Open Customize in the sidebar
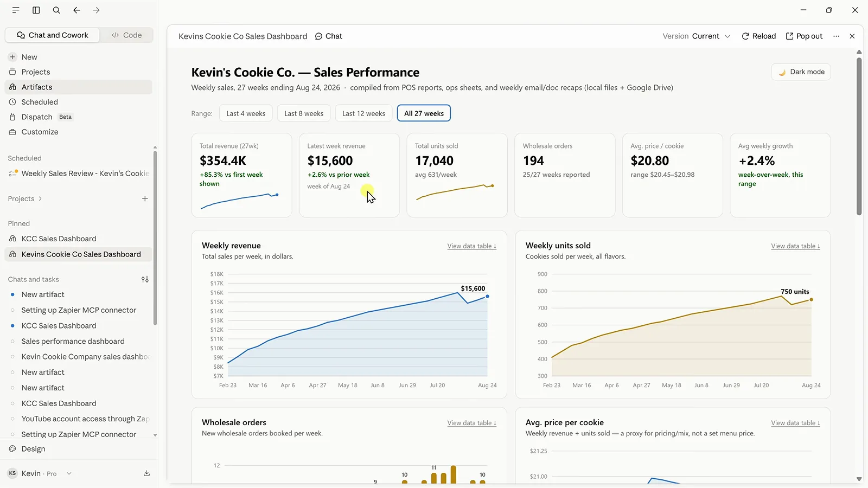Image resolution: width=868 pixels, height=488 pixels. tap(78, 132)
